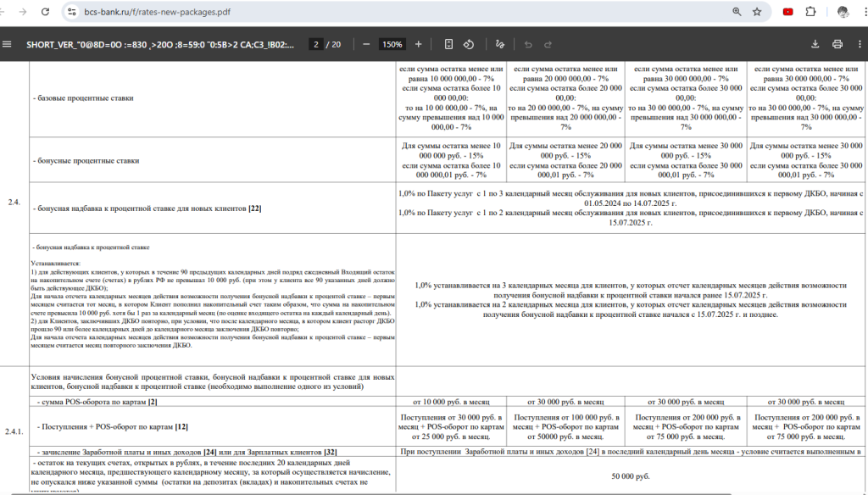This screenshot has height=495, width=868.
Task: Click the text "1,0% устанавливается на 3 календарных месяца"
Action: [x=631, y=290]
